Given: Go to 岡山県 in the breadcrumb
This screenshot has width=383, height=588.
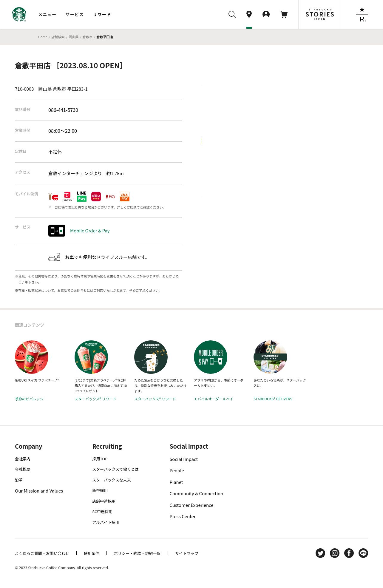Looking at the screenshot, I should tap(73, 37).
